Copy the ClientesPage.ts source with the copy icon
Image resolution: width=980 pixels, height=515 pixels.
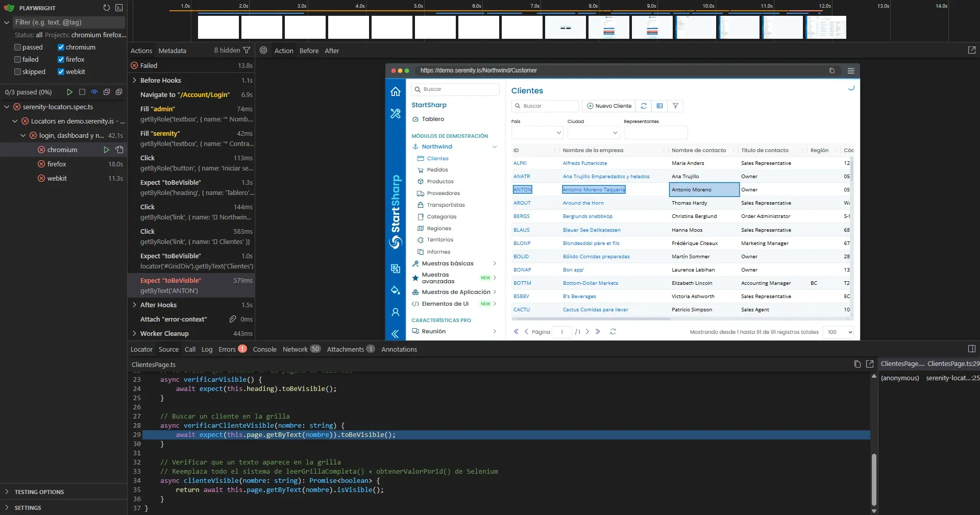pos(857,364)
